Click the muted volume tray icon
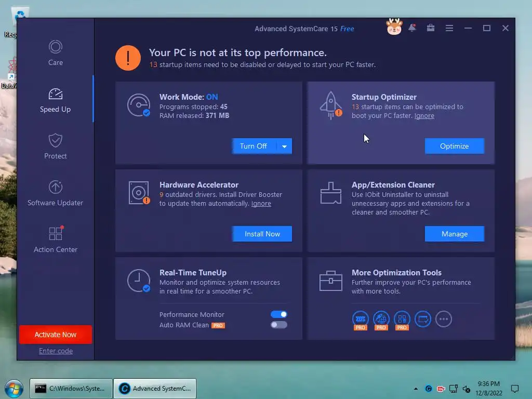Screen dimensions: 532x399 [467, 389]
